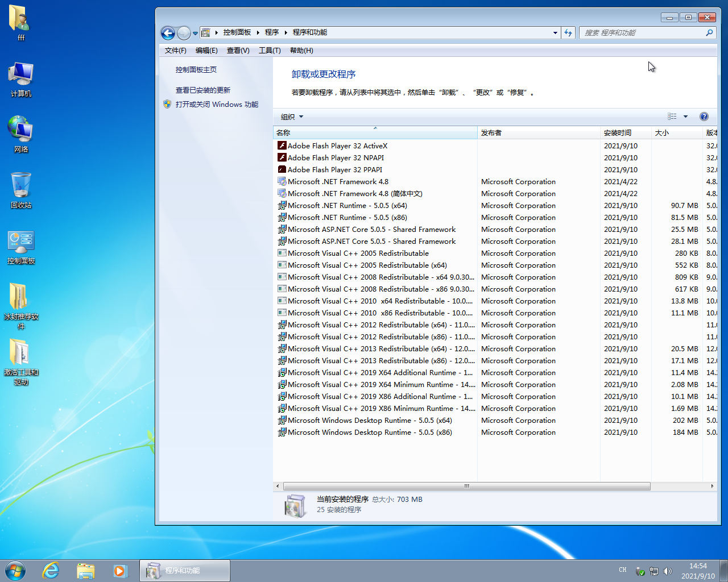Viewport: 728px width, 582px height.
Task: Open the 冰封推荐软件 desktop folder
Action: pos(20,306)
